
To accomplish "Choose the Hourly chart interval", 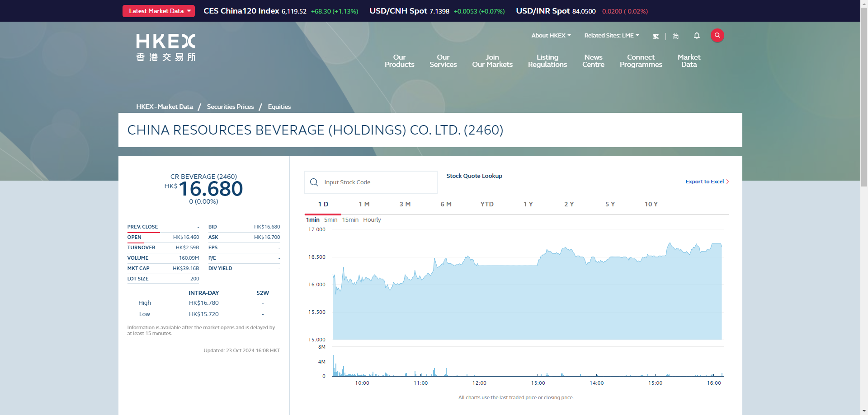I will pyautogui.click(x=372, y=219).
